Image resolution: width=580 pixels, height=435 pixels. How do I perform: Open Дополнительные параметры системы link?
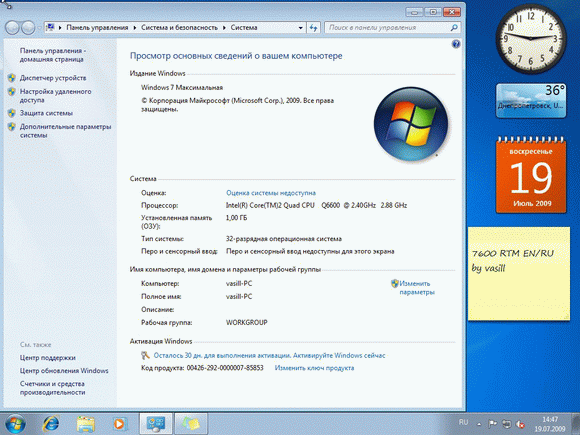[65, 131]
